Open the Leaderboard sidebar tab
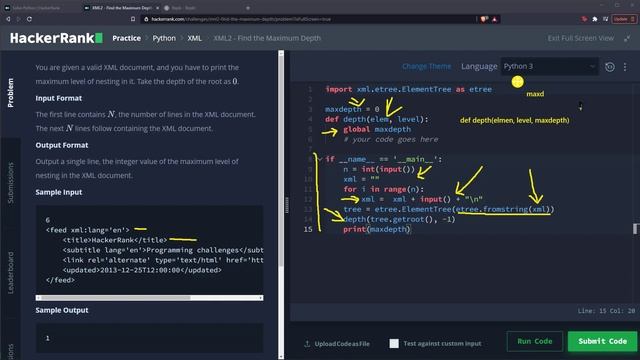The image size is (640, 360). pos(11,273)
